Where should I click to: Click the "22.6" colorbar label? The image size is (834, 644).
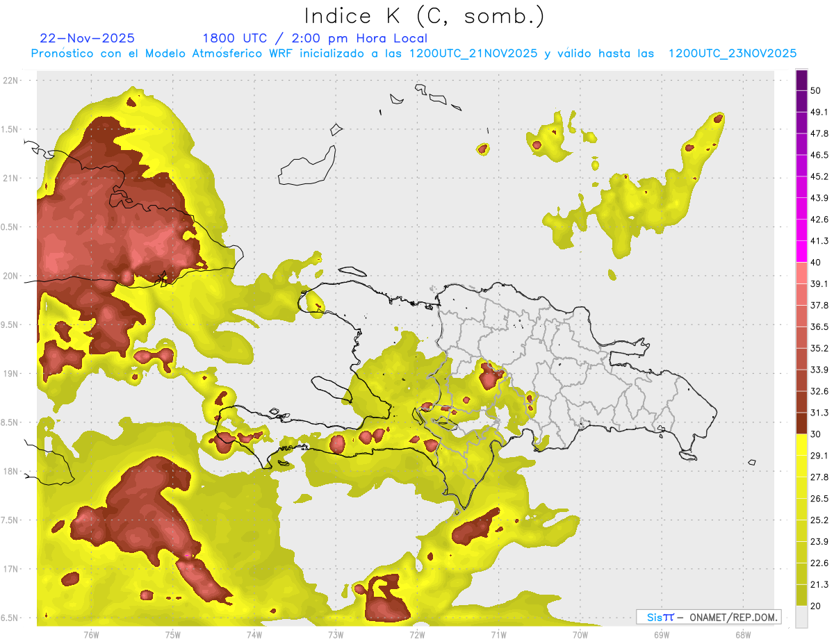point(819,563)
